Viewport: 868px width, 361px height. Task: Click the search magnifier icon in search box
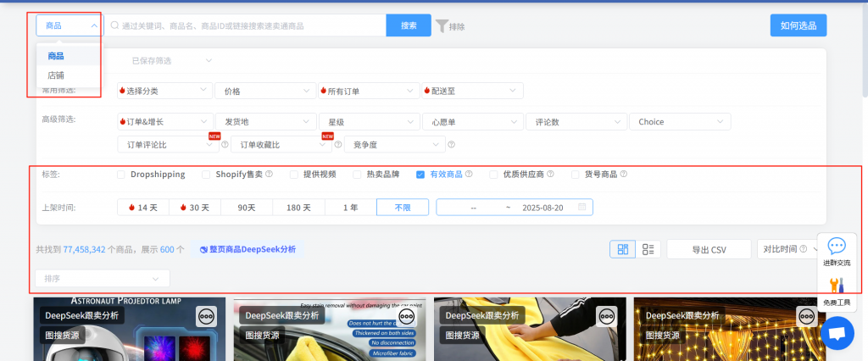[x=114, y=25]
